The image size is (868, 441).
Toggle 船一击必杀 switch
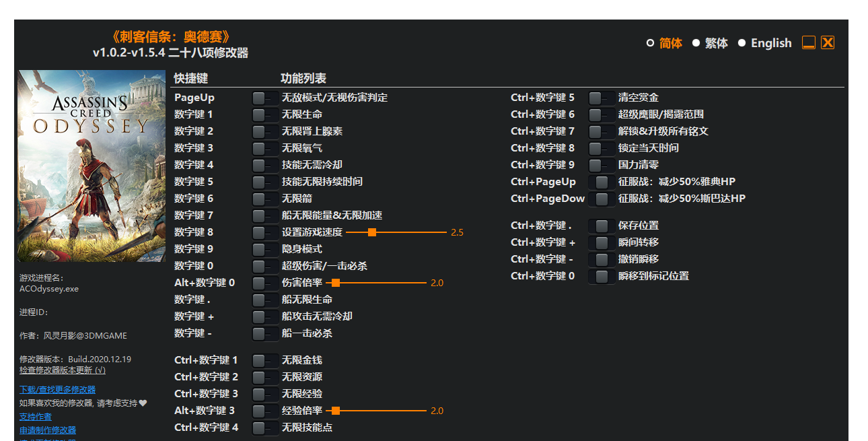(x=265, y=333)
